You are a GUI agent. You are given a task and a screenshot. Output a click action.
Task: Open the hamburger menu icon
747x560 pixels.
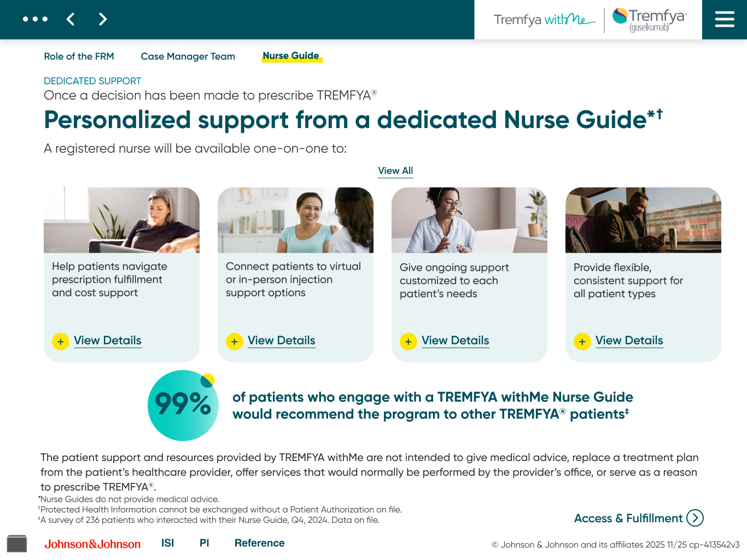725,20
